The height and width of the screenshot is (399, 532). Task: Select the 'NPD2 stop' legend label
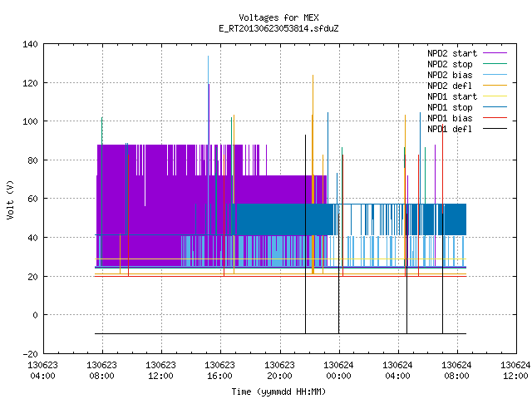450,64
